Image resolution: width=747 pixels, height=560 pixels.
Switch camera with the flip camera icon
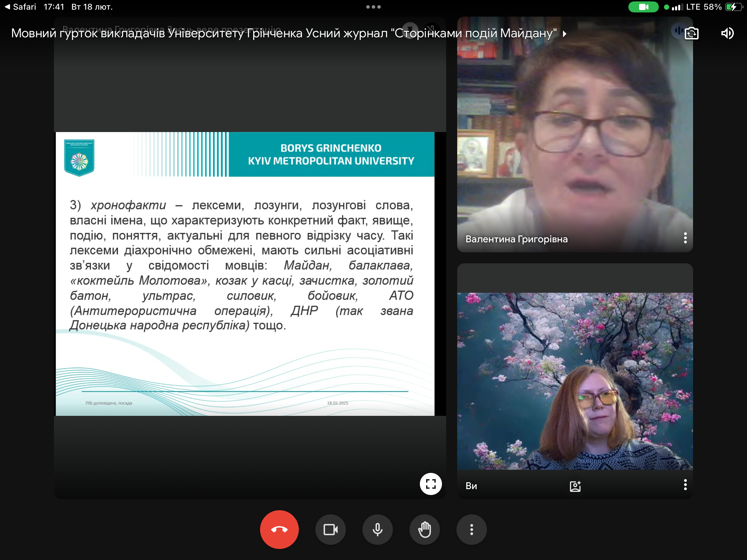(x=692, y=34)
